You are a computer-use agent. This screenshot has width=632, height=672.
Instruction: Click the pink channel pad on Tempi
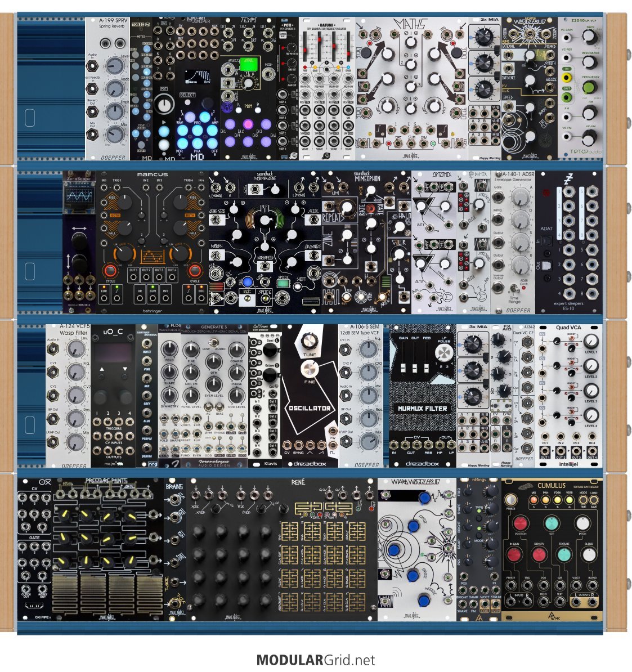[x=248, y=125]
